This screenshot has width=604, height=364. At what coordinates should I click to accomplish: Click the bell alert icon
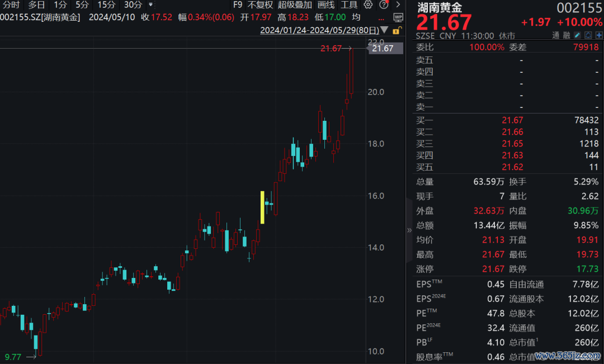coord(588,35)
